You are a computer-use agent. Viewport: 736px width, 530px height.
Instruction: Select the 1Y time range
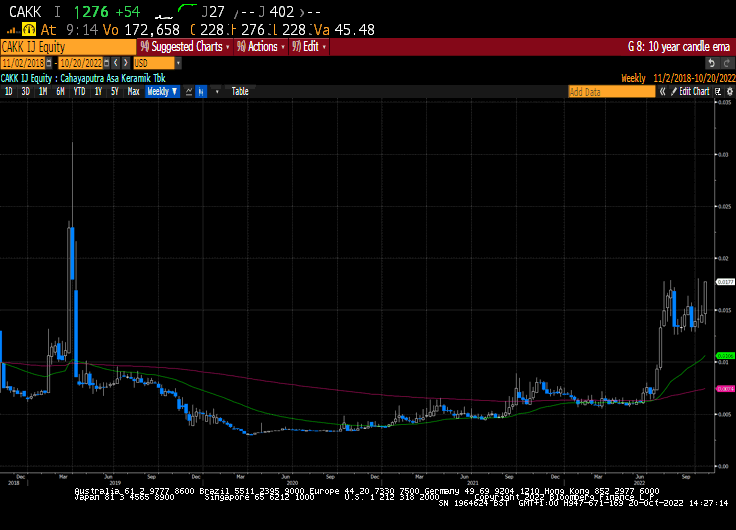[98, 92]
